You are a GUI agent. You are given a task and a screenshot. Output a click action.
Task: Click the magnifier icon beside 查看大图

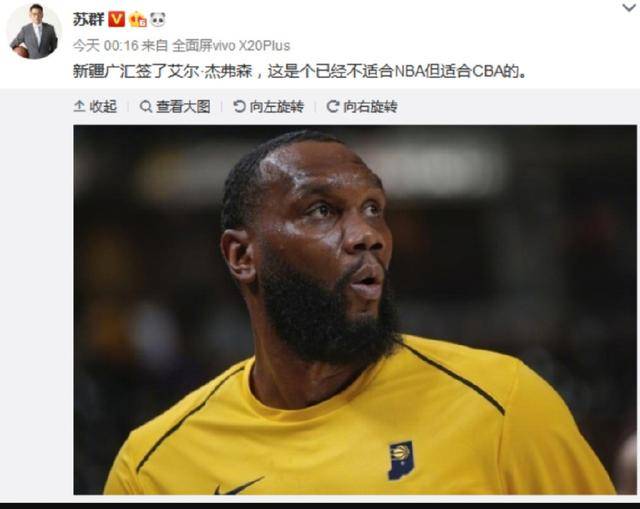tap(145, 107)
